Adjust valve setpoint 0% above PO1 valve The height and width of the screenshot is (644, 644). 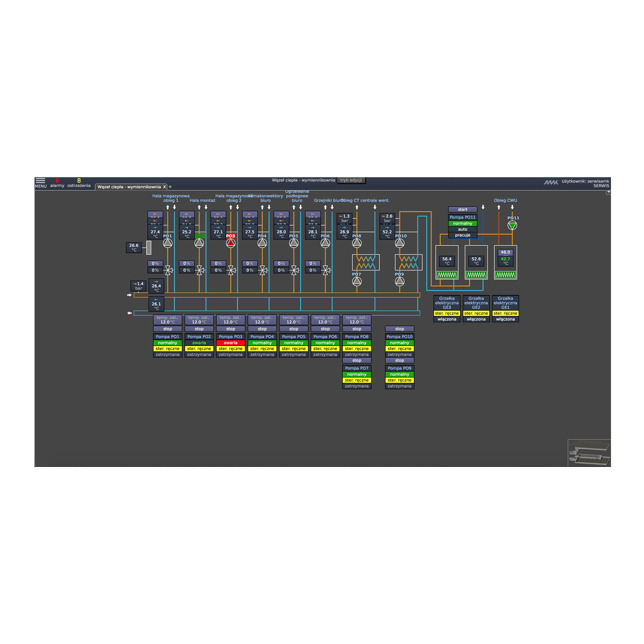(155, 264)
